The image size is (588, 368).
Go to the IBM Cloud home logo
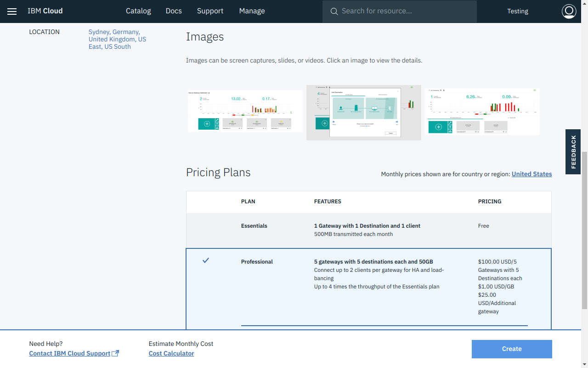click(45, 11)
